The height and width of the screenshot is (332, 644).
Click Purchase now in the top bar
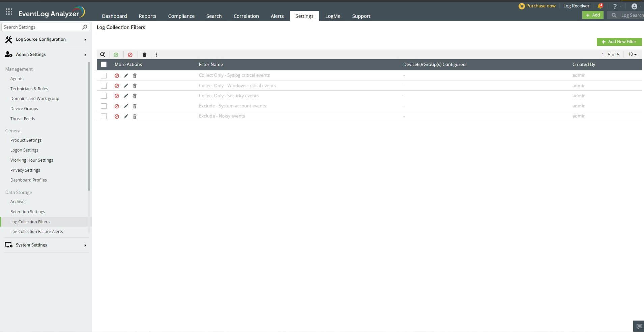[x=540, y=6]
